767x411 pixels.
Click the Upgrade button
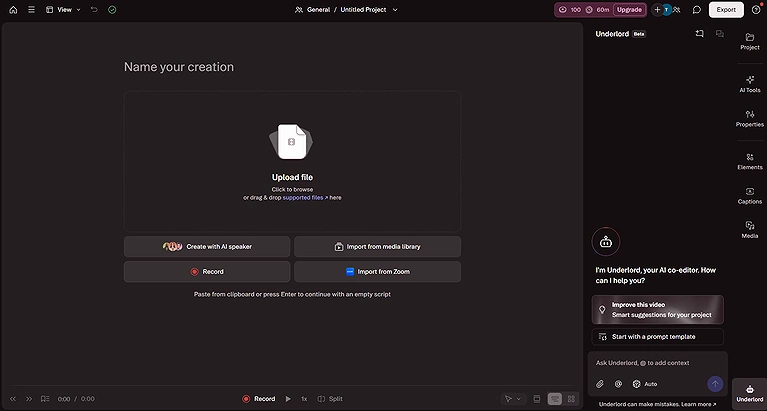(x=629, y=10)
